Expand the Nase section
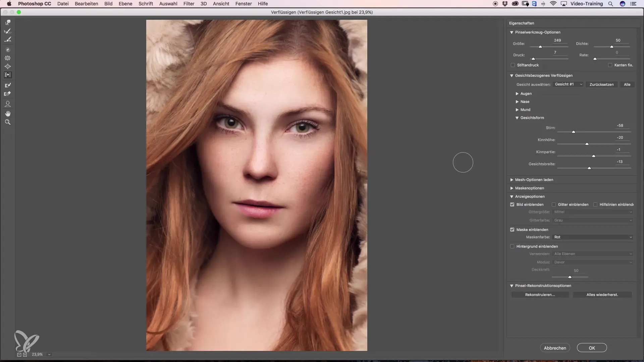Image resolution: width=644 pixels, height=362 pixels. pos(517,102)
